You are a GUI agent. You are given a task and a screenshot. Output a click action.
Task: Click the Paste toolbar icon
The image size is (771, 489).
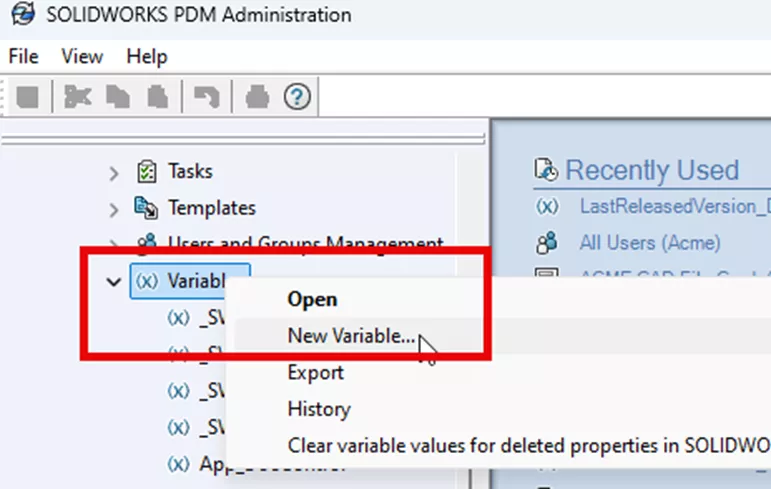[x=158, y=96]
